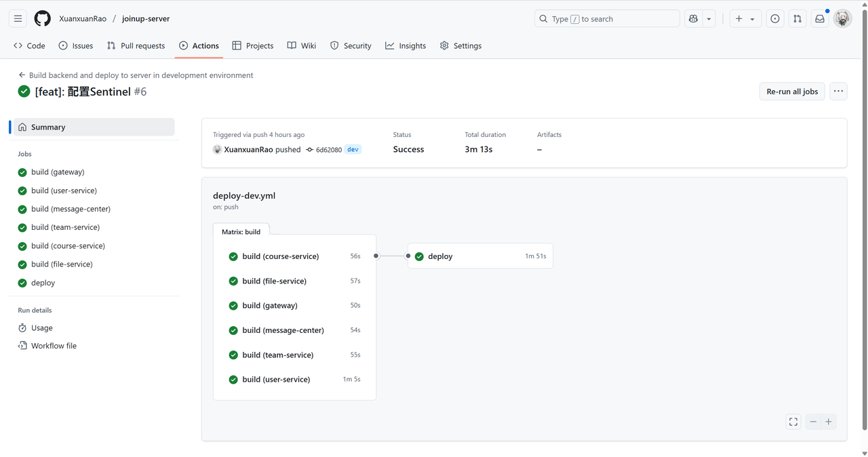Click the fullscreen workflow graph icon
868x457 pixels.
[x=793, y=422]
